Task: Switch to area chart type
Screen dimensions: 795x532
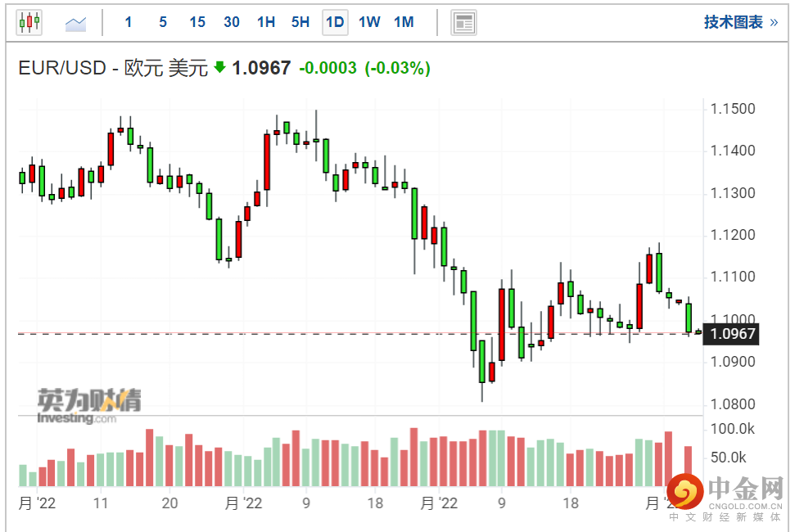Action: click(x=76, y=23)
